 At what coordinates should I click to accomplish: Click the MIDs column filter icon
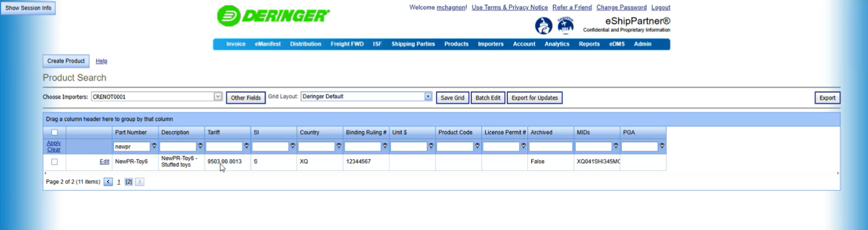tap(615, 146)
